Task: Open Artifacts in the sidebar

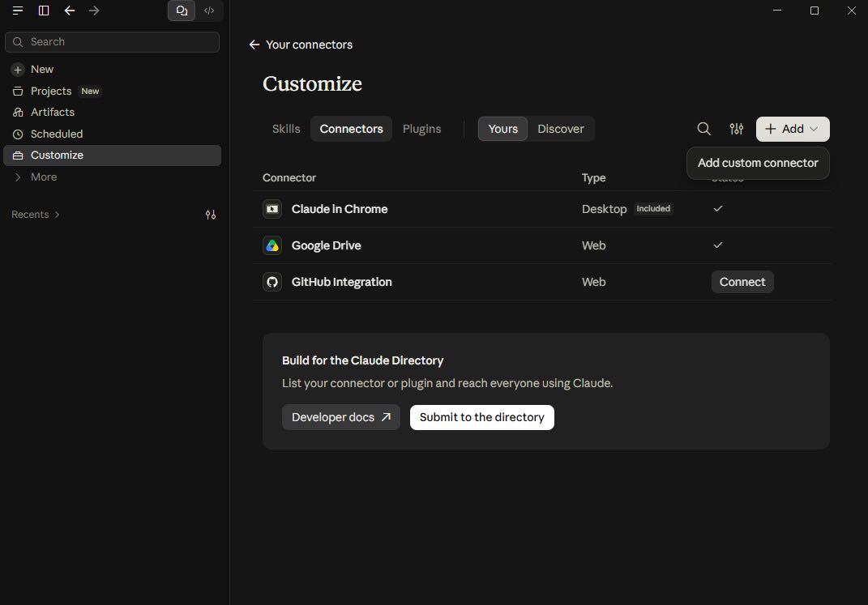Action: click(x=113, y=113)
